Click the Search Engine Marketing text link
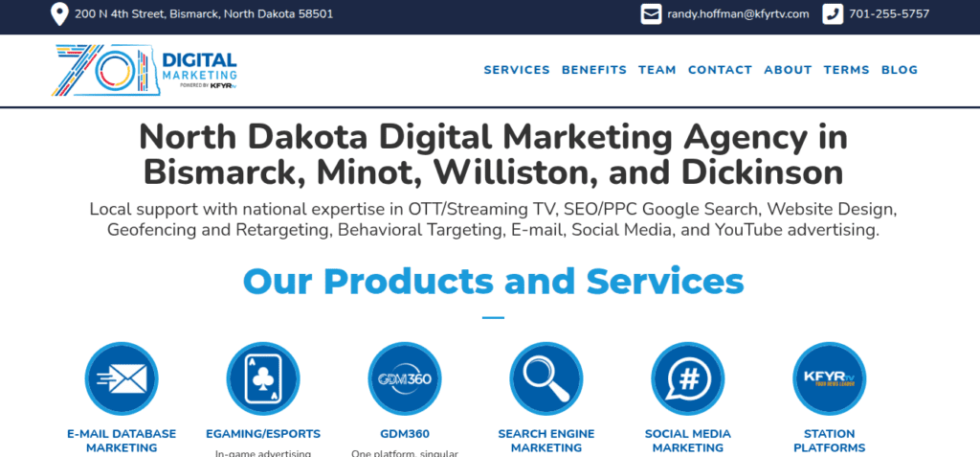980x457 pixels. pyautogui.click(x=546, y=441)
